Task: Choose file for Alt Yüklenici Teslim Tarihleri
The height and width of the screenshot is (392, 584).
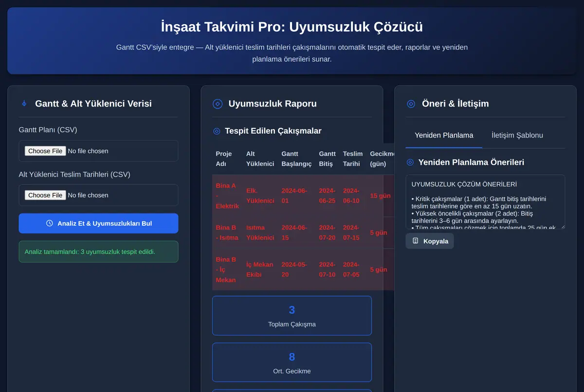Action: point(45,195)
